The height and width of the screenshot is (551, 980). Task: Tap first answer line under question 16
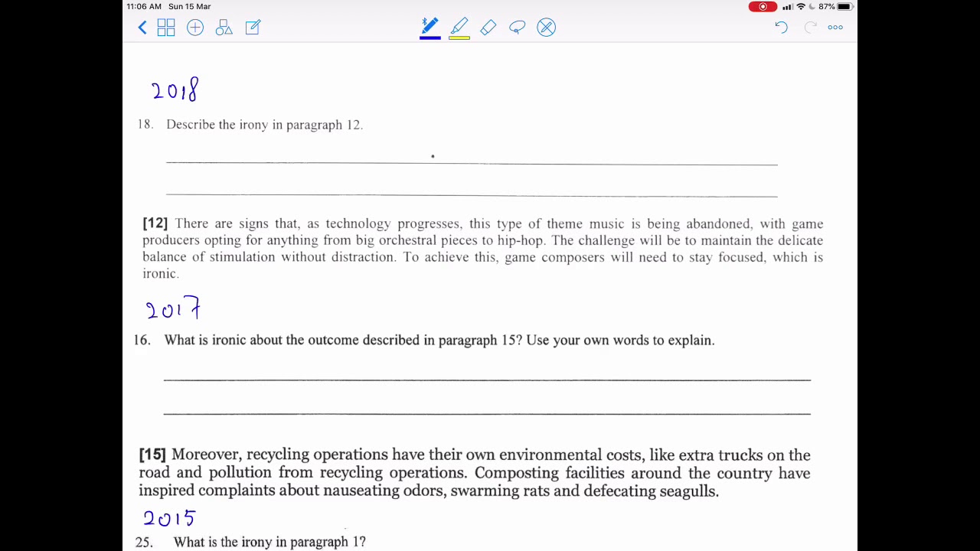tap(487, 380)
